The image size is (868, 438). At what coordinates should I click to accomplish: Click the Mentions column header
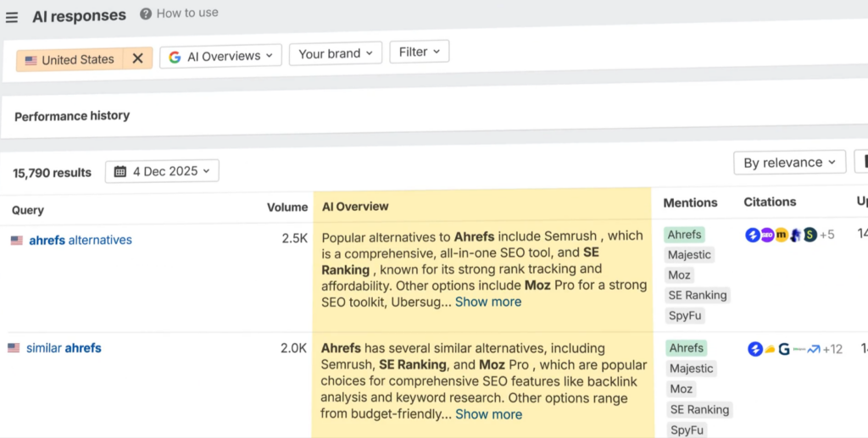[690, 203]
